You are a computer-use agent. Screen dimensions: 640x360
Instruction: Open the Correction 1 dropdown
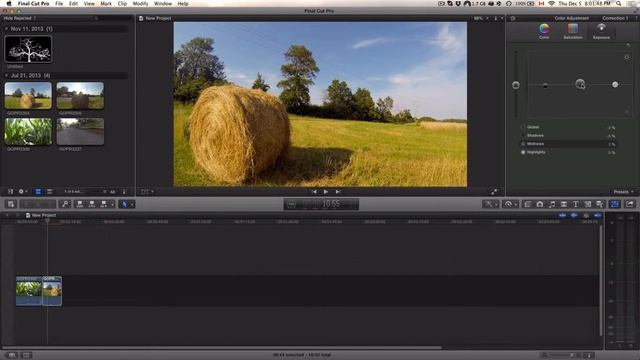coord(619,18)
